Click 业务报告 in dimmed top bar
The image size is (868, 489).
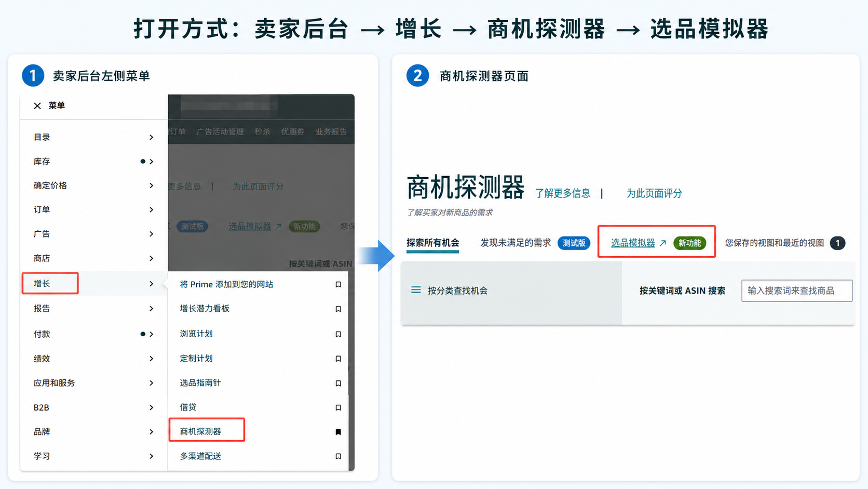point(331,131)
